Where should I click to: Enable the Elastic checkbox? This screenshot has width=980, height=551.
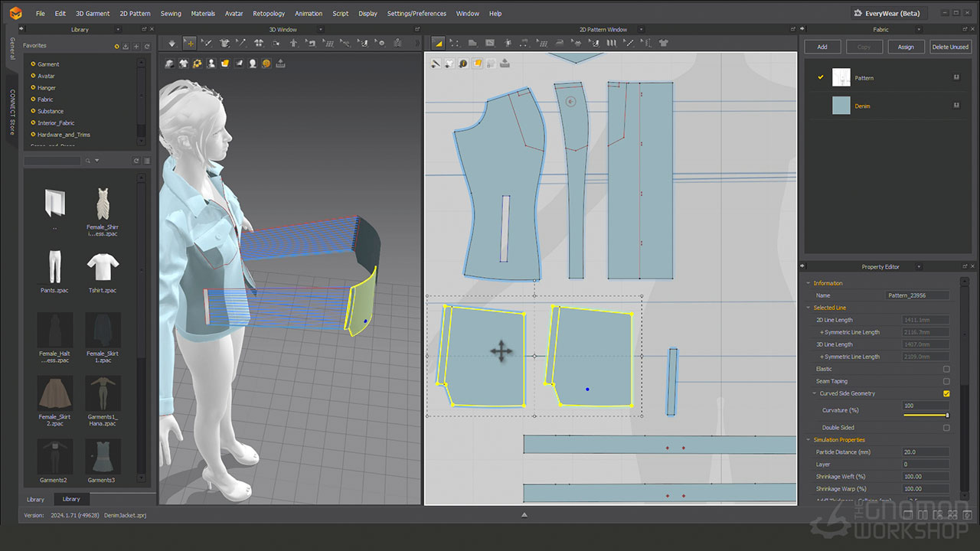(x=946, y=369)
